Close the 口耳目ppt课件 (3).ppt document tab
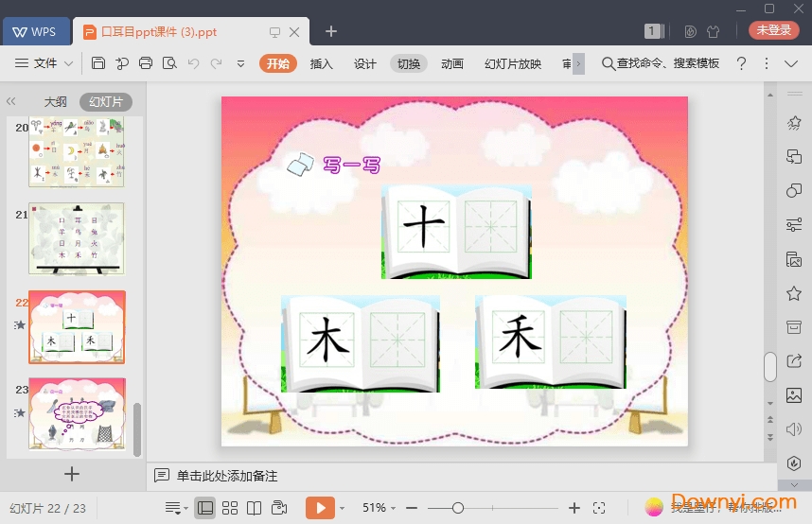The image size is (812, 524). click(294, 32)
